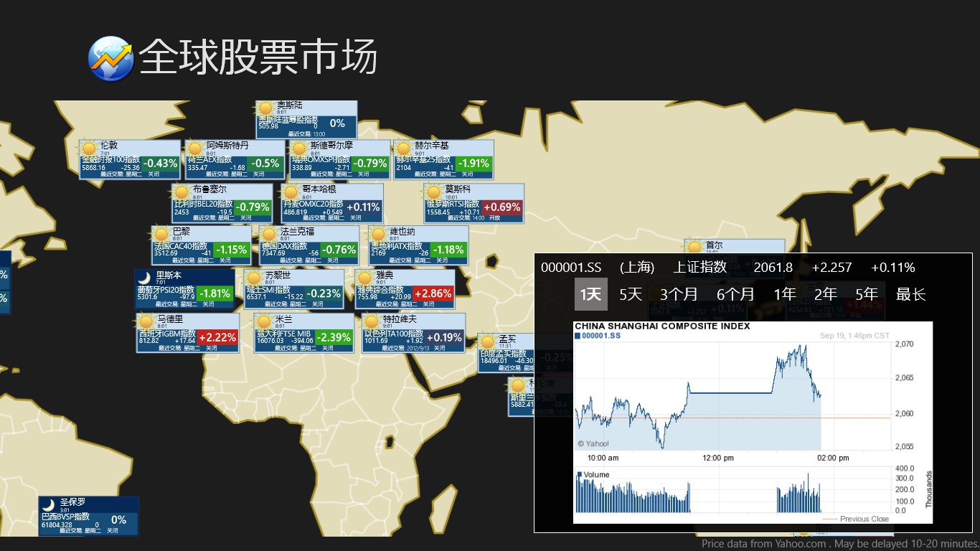Click the -1.91% change badge for 赫尔辛基
The width and height of the screenshot is (980, 551).
pyautogui.click(x=473, y=164)
